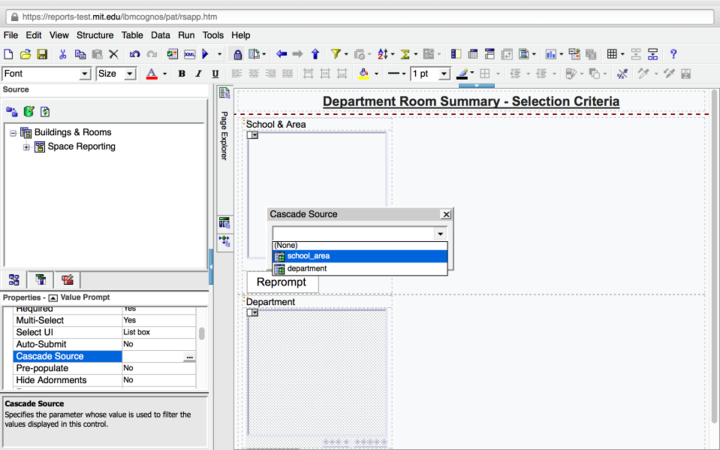Click the Help question mark icon

tap(673, 54)
